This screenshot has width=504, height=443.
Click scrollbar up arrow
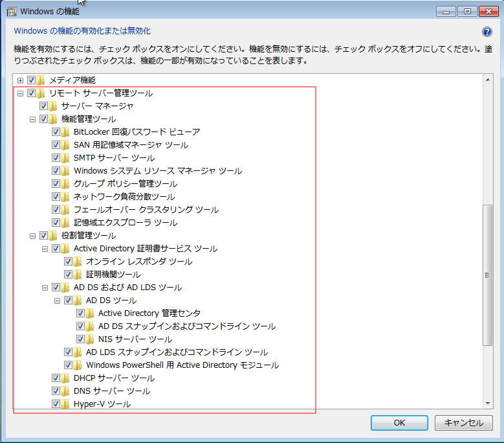488,80
